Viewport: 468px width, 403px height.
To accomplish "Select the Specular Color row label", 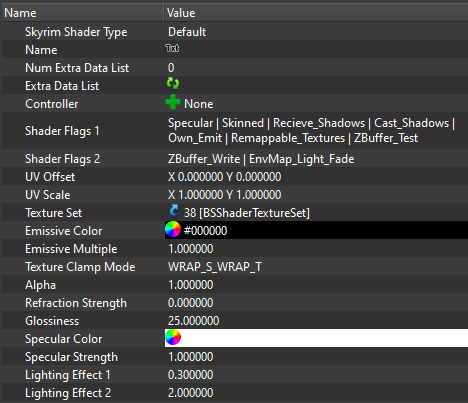I will [x=63, y=339].
